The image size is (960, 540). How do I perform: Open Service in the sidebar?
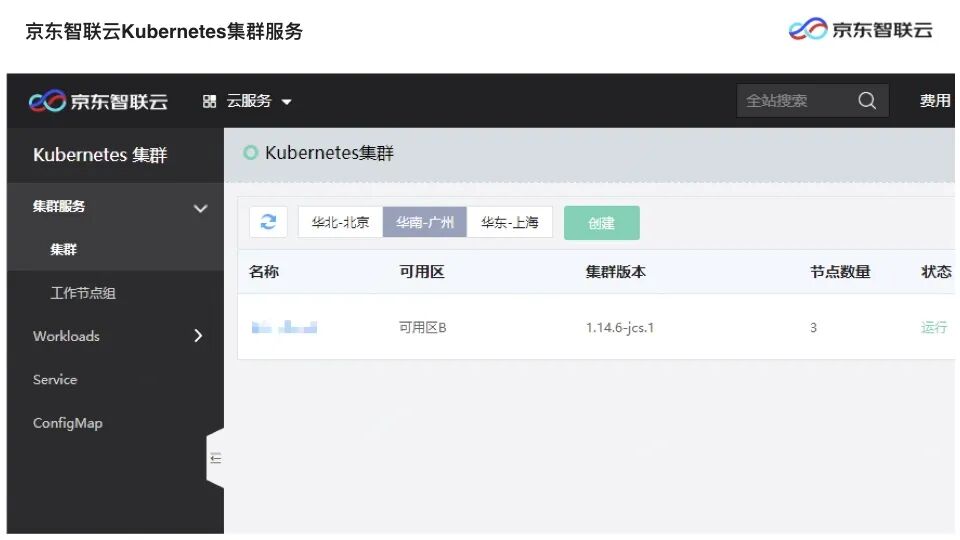(55, 380)
